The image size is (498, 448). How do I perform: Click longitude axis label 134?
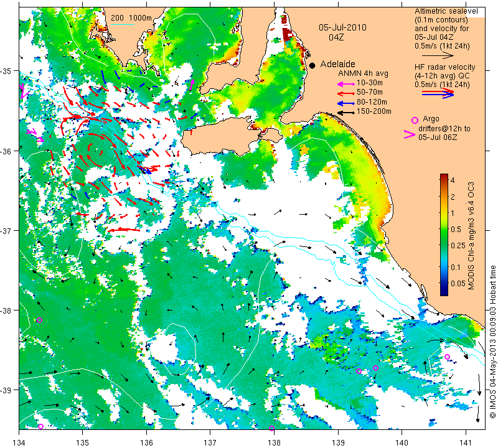[19, 442]
